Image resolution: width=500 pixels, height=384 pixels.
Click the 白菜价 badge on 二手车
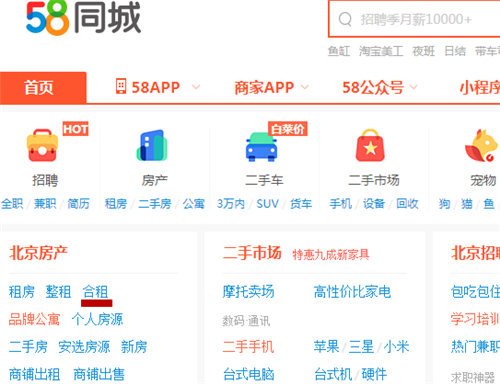288,129
